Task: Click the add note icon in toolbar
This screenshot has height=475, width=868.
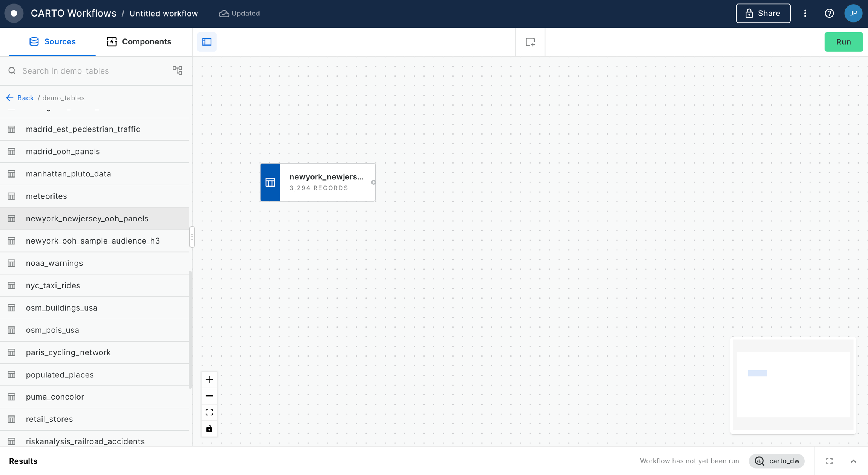Action: pos(530,42)
